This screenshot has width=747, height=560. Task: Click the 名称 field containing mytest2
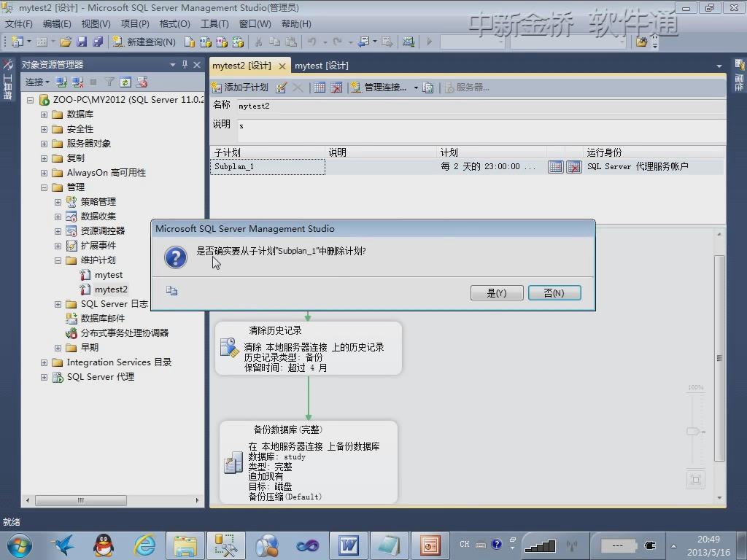click(x=481, y=106)
